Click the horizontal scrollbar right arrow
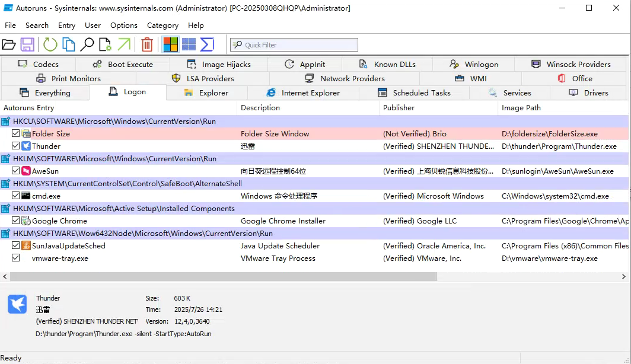This screenshot has width=631, height=364. click(624, 277)
